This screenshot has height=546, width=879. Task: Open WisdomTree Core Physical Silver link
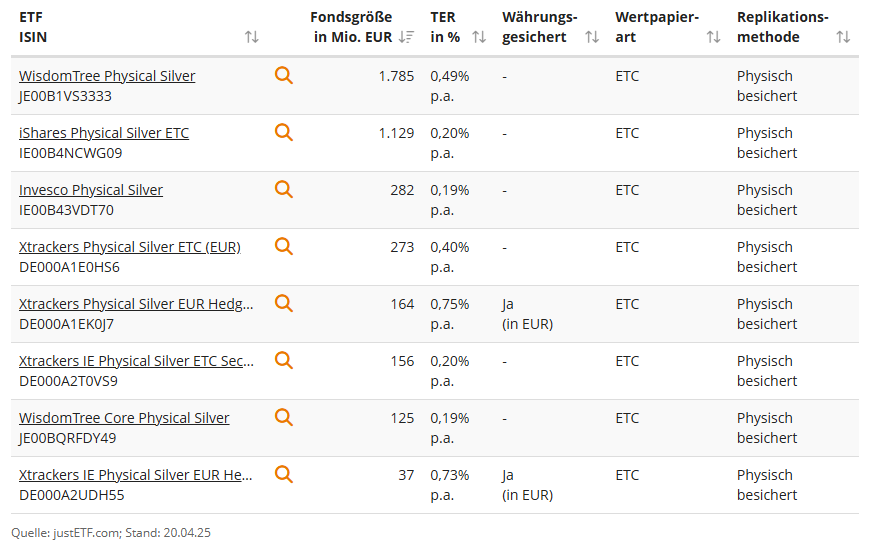124,418
